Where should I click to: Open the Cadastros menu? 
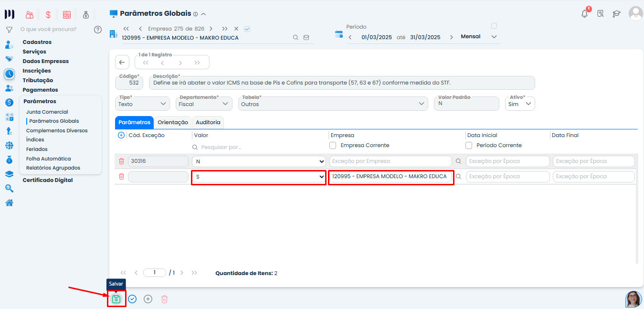point(37,42)
